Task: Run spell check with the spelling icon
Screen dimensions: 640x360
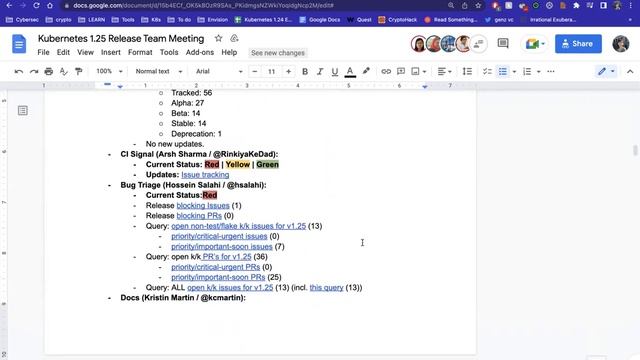Action: point(64,71)
